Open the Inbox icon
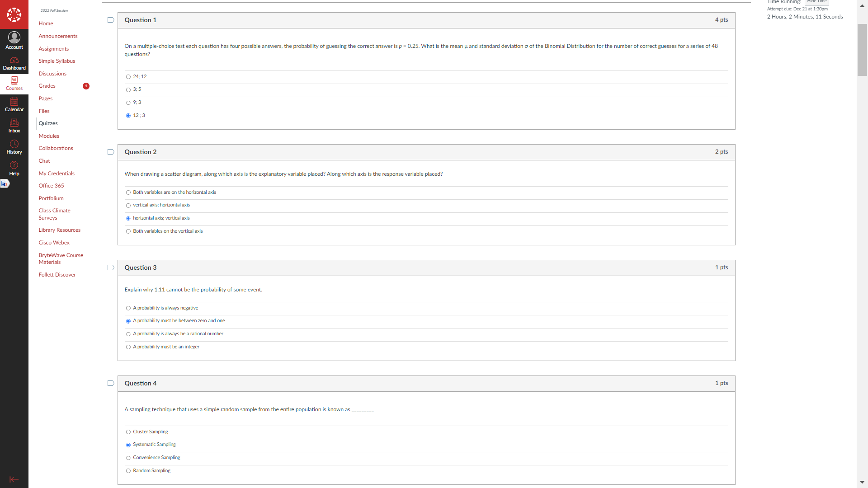 [x=14, y=126]
